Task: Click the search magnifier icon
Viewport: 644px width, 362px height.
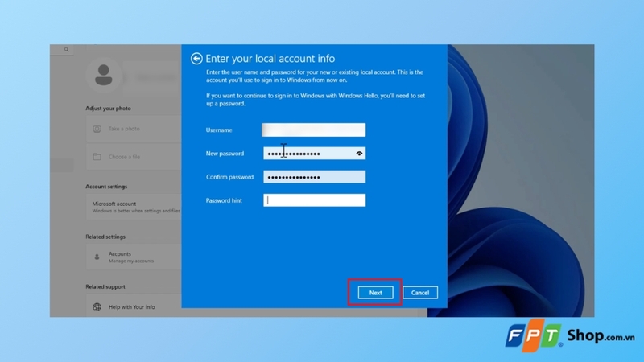Action: pyautogui.click(x=66, y=50)
